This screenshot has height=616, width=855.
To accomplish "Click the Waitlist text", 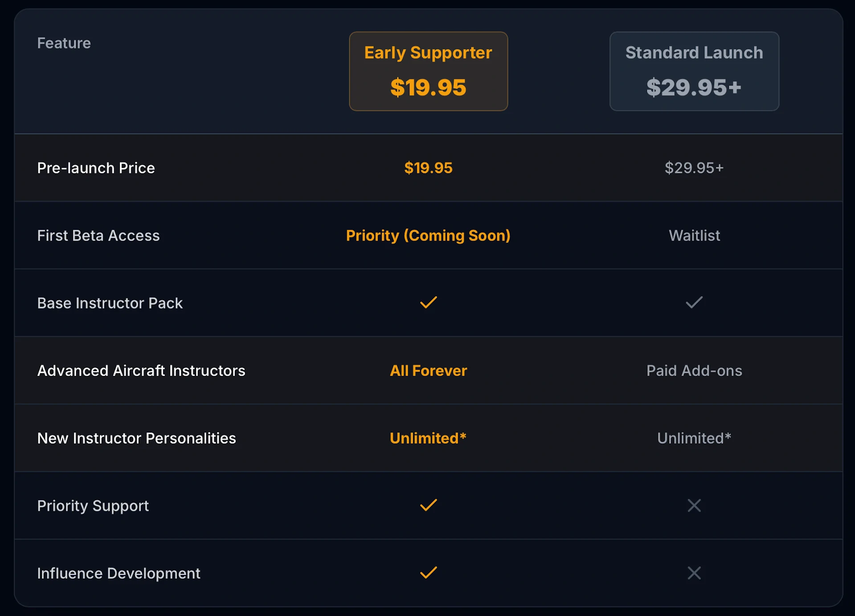I will tap(694, 236).
